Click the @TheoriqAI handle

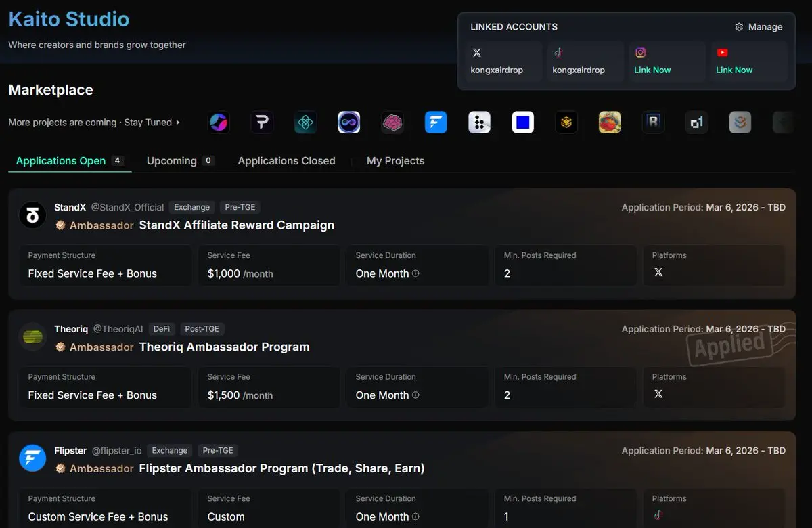(x=118, y=329)
